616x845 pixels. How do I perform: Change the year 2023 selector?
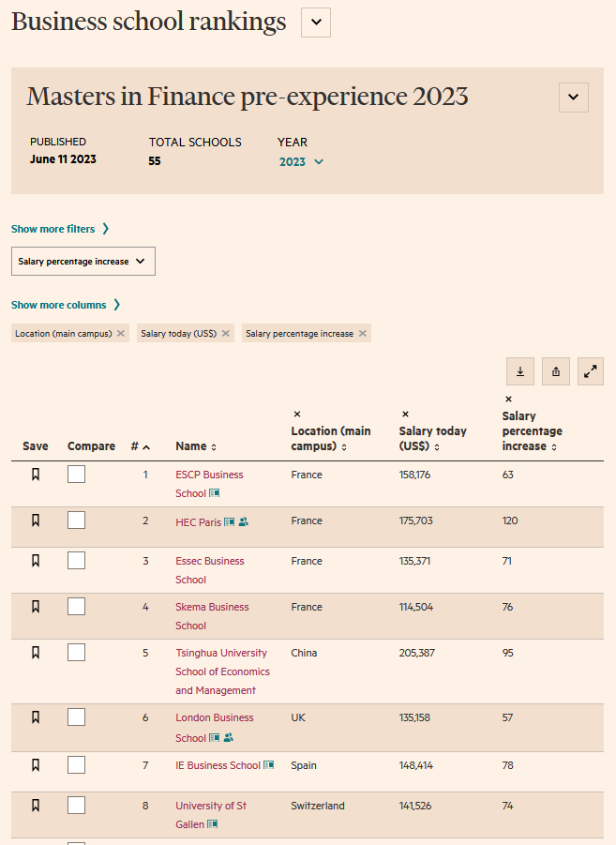point(301,161)
